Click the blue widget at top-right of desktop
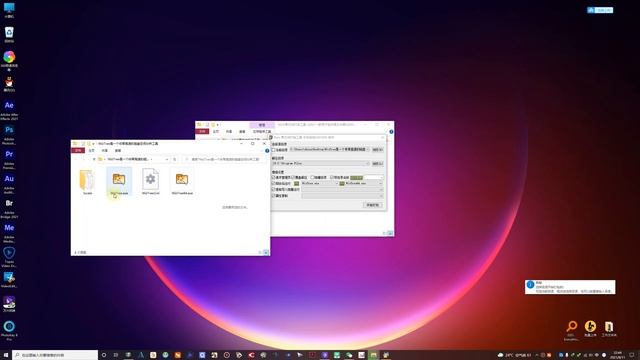 pos(600,10)
